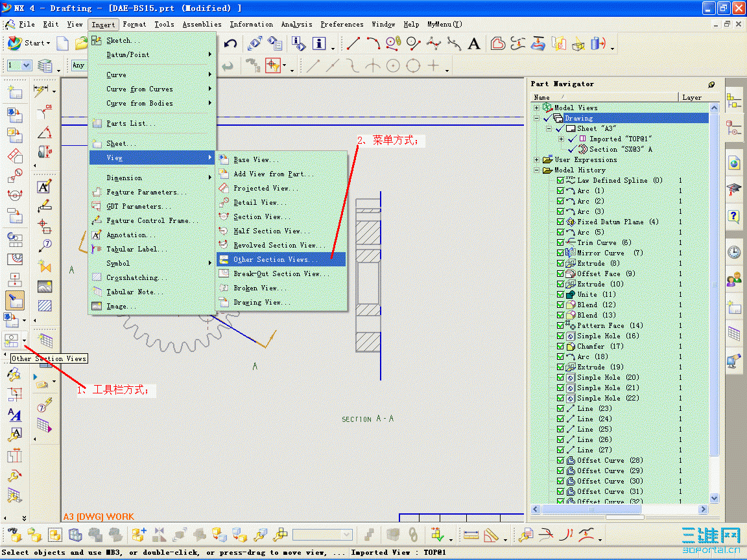
Task: Click the circle snap point icon
Action: [392, 65]
